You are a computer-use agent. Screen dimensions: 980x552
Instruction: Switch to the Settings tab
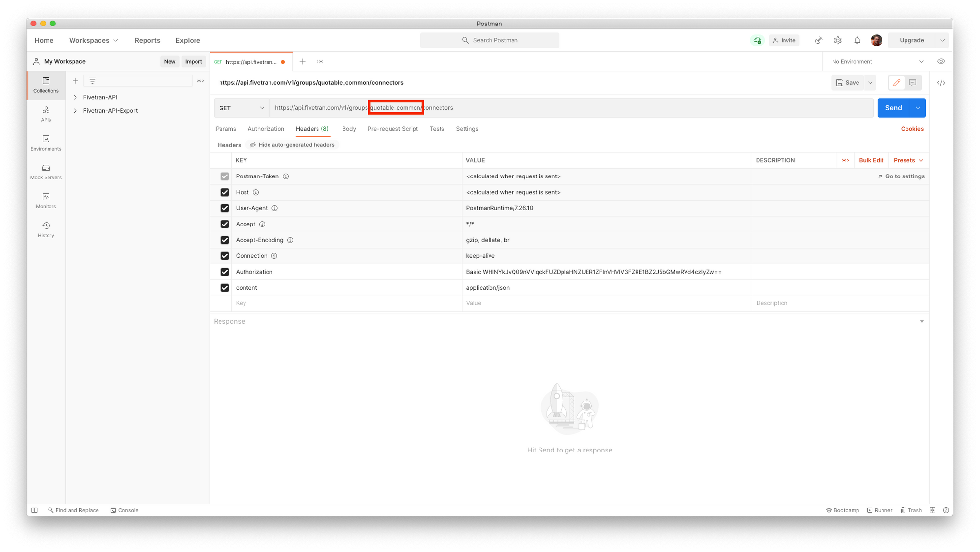[467, 129]
